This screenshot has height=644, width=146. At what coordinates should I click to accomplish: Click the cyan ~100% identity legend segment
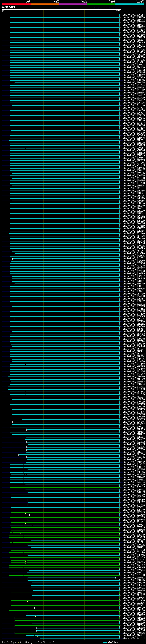point(130,4)
